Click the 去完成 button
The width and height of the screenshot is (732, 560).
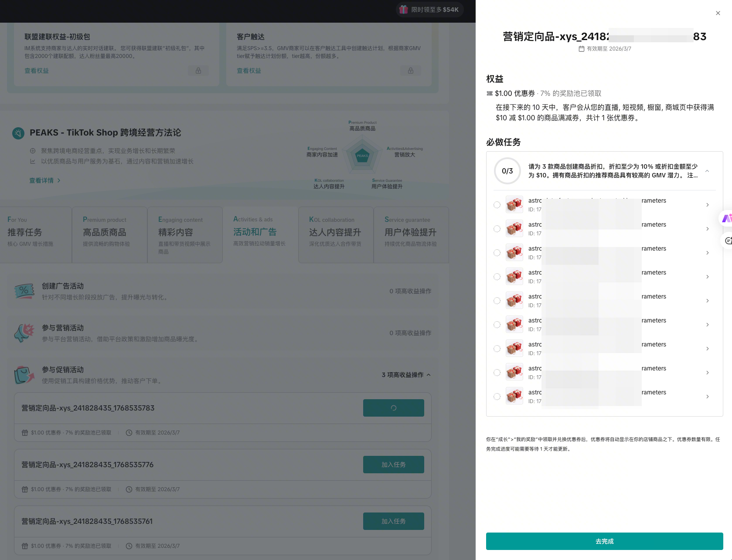coord(604,541)
